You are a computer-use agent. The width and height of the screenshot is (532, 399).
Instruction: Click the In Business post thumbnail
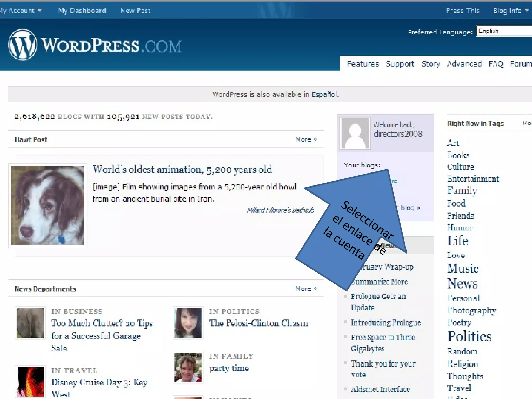pyautogui.click(x=30, y=323)
